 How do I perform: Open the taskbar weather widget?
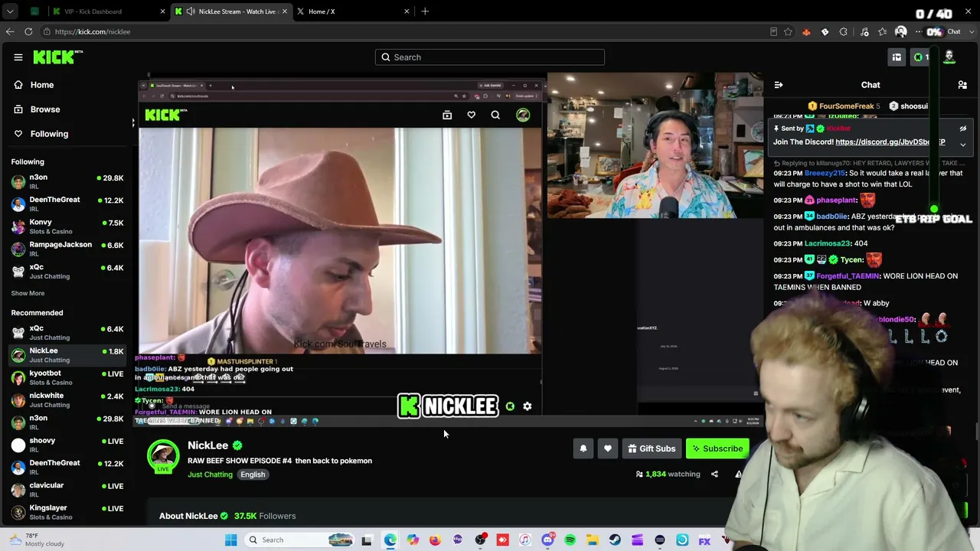[x=36, y=540]
